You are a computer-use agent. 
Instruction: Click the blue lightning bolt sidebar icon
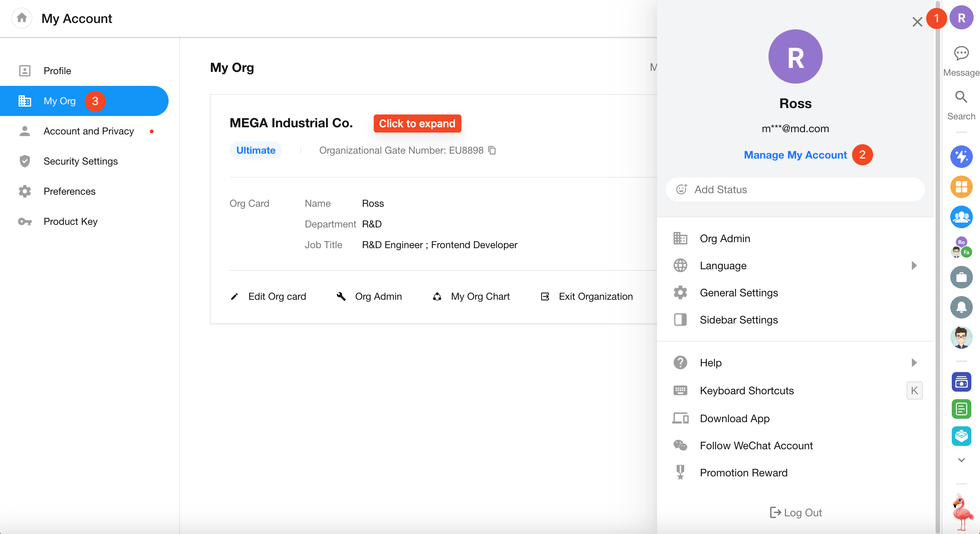(x=961, y=156)
